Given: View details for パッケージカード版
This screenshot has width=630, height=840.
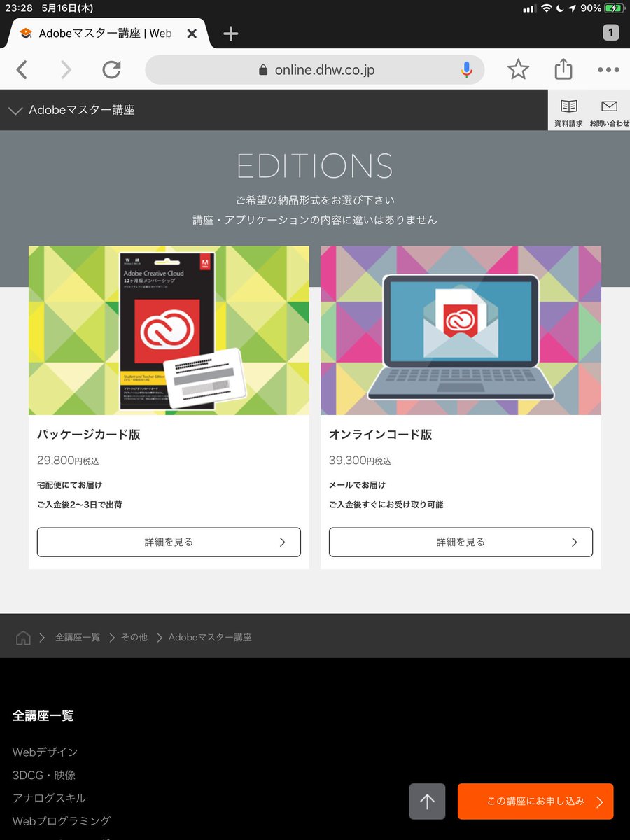Looking at the screenshot, I should tap(169, 542).
